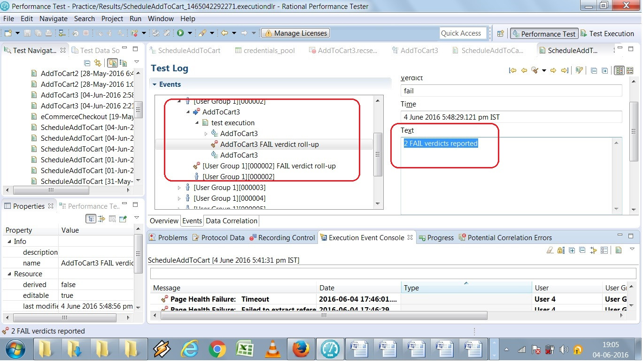Select previous verdict arrow in Test Log
The height and width of the screenshot is (364, 643).
[x=524, y=70]
